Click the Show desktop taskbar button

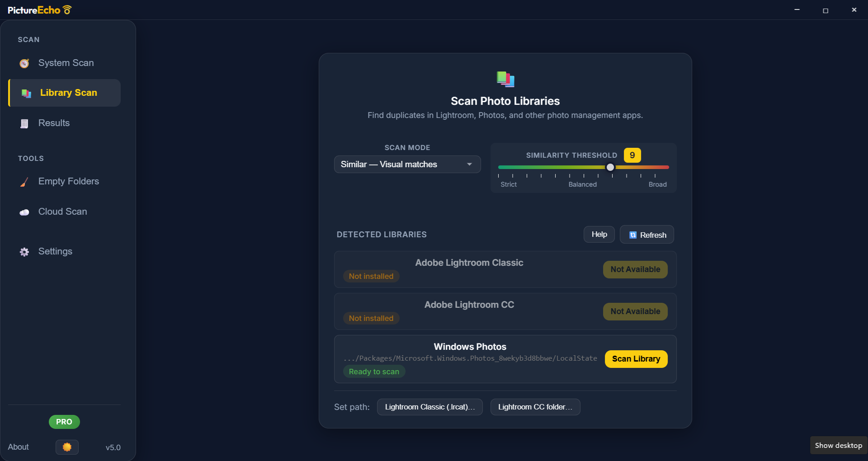838,445
